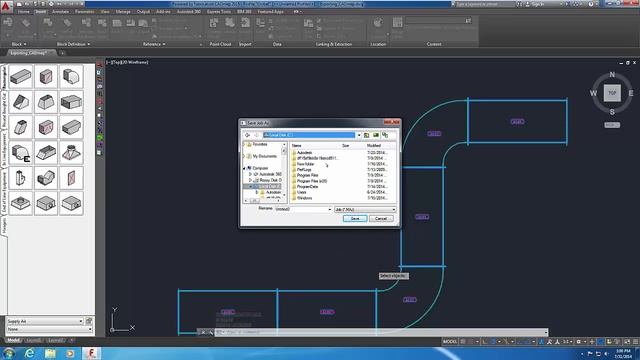This screenshot has width=640, height=360.
Task: Select the Model layout tab
Action: (13, 340)
